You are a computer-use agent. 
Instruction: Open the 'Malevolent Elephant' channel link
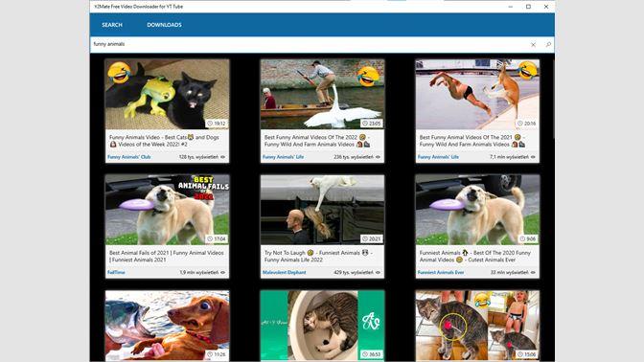(x=285, y=272)
